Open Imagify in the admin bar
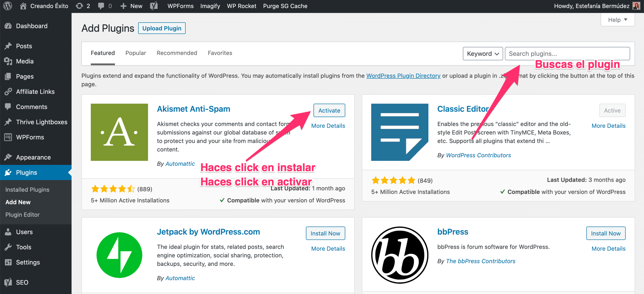The image size is (644, 294). pos(210,6)
